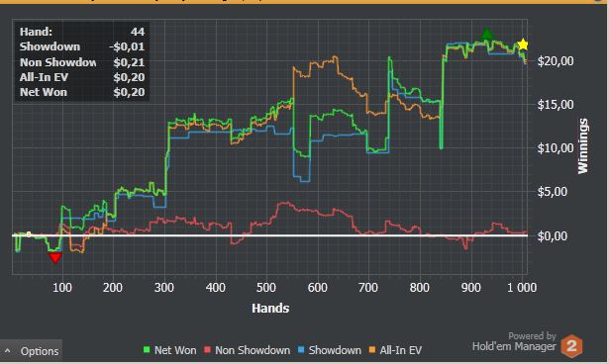Click the Hands x-axis title
609x364 pixels.
click(x=270, y=309)
